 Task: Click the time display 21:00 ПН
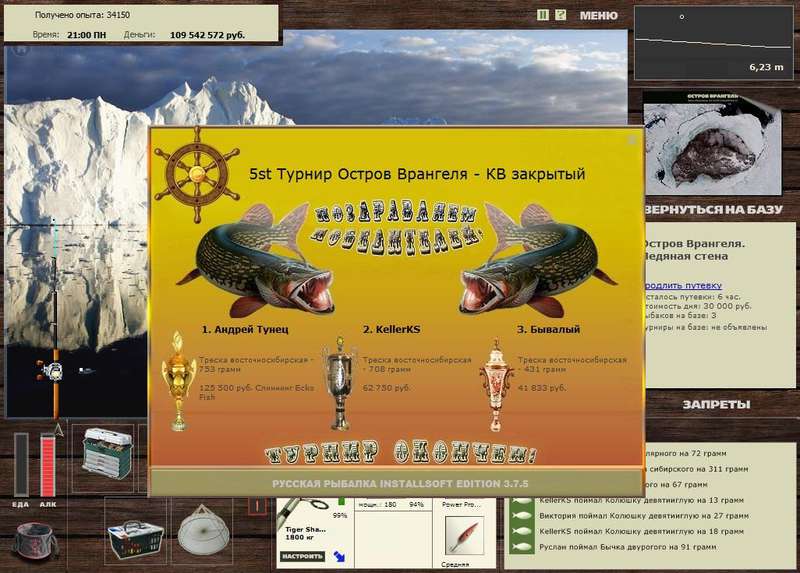tap(87, 35)
